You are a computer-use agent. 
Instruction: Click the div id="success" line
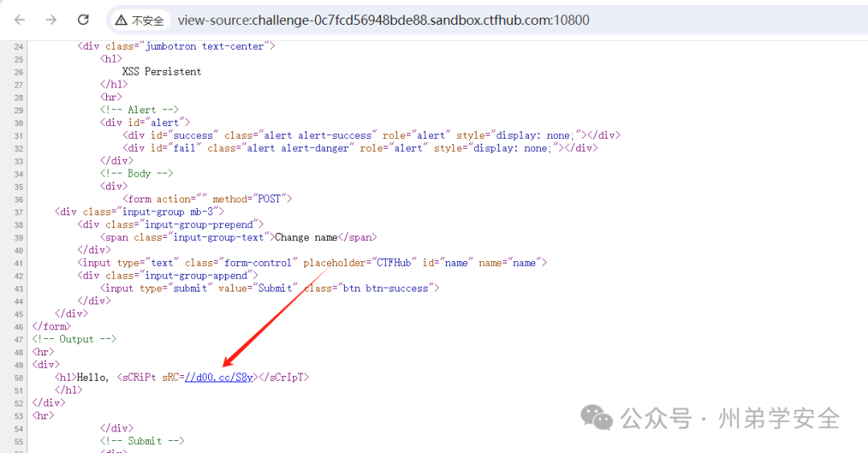pos(371,135)
